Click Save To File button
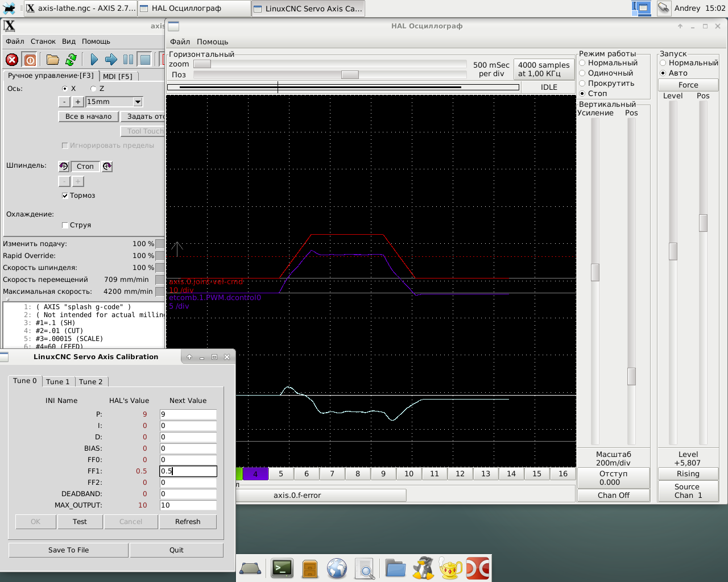728x582 pixels. 68,550
